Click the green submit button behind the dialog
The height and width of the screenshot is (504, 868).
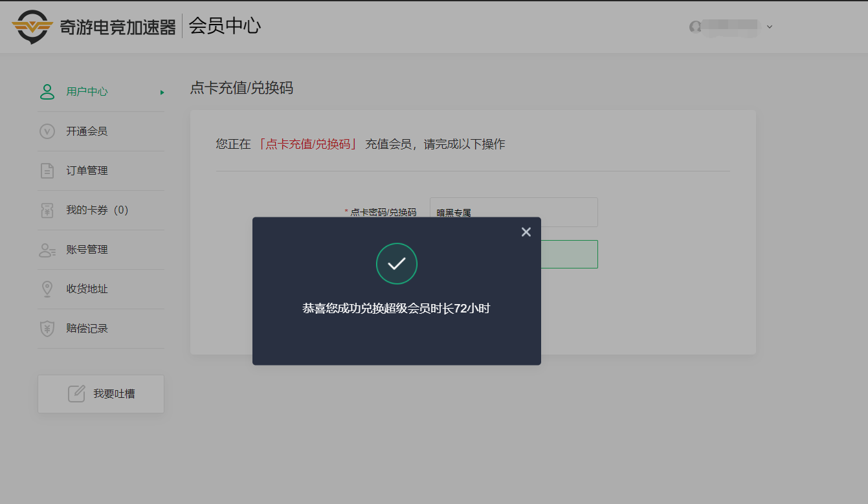568,254
